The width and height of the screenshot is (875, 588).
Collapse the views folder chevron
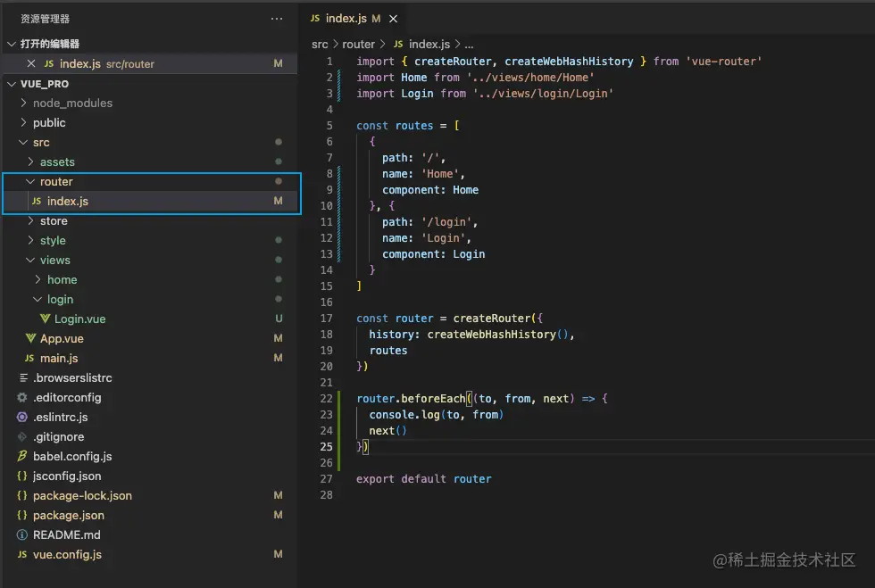pos(30,260)
